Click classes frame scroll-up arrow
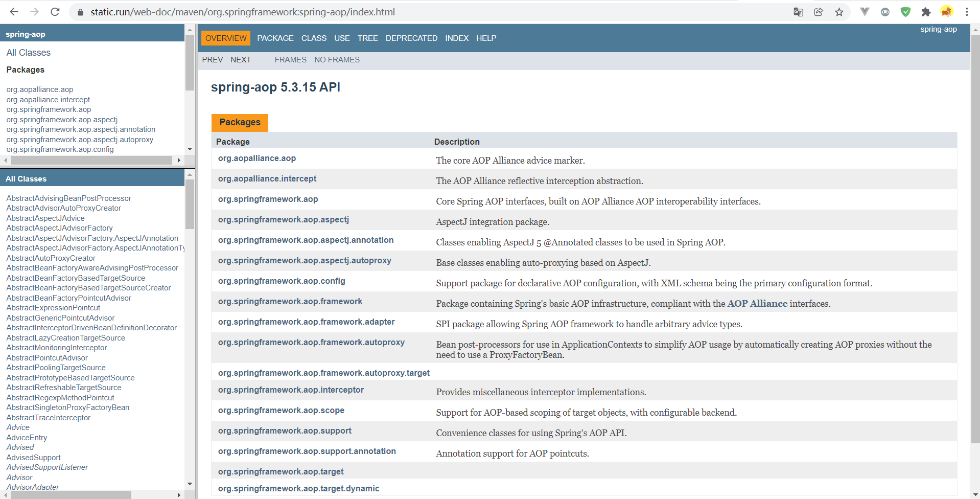Screen dimensions: 980x499 [190, 175]
